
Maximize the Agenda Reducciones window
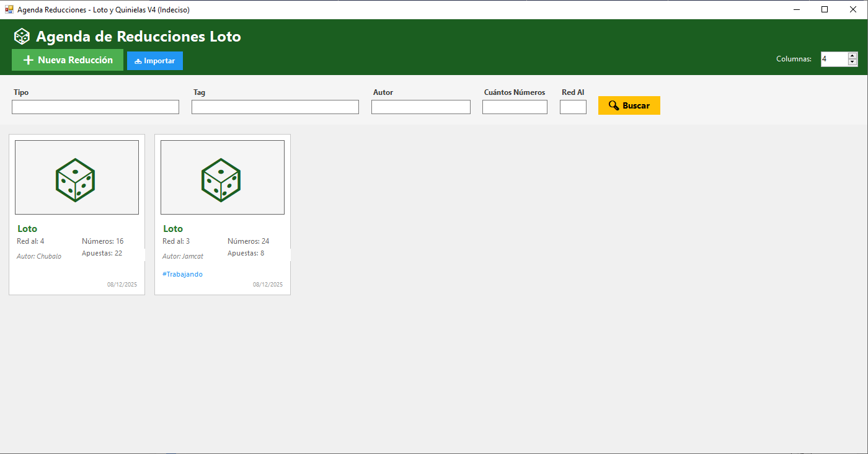click(825, 9)
